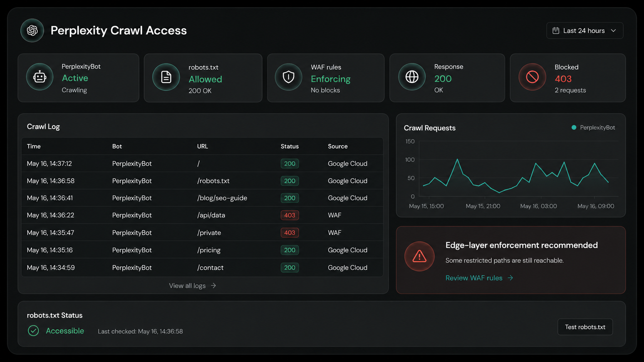
Task: Click the Enforcing status in WAF rules card
Action: click(330, 79)
